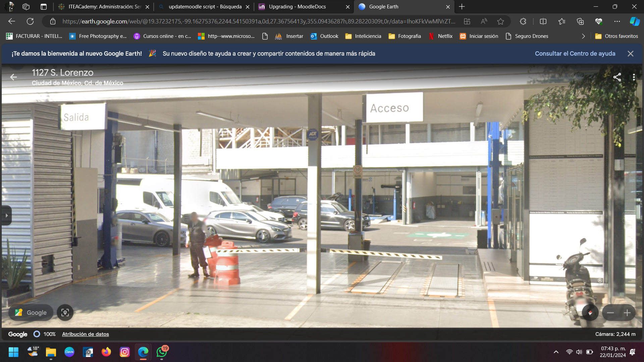Click the compass to reset orientation
This screenshot has height=362, width=644.
click(x=590, y=313)
